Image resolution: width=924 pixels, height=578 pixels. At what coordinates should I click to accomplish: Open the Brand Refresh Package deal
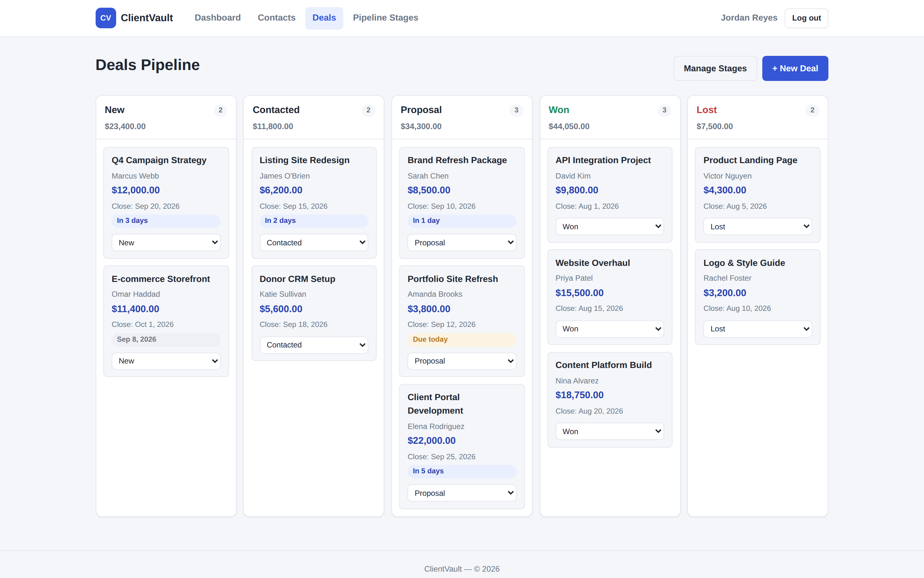coord(457,160)
